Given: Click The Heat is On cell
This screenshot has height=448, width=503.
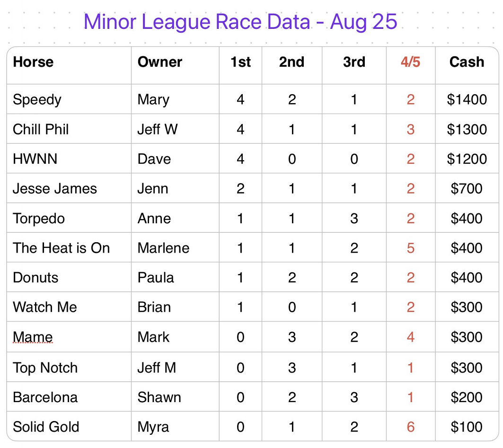Looking at the screenshot, I should [x=69, y=247].
